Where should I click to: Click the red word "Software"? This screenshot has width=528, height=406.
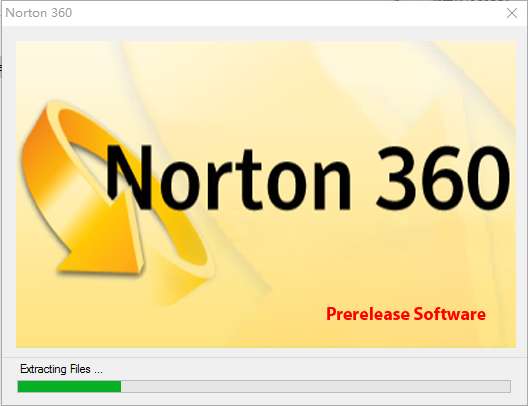[450, 313]
